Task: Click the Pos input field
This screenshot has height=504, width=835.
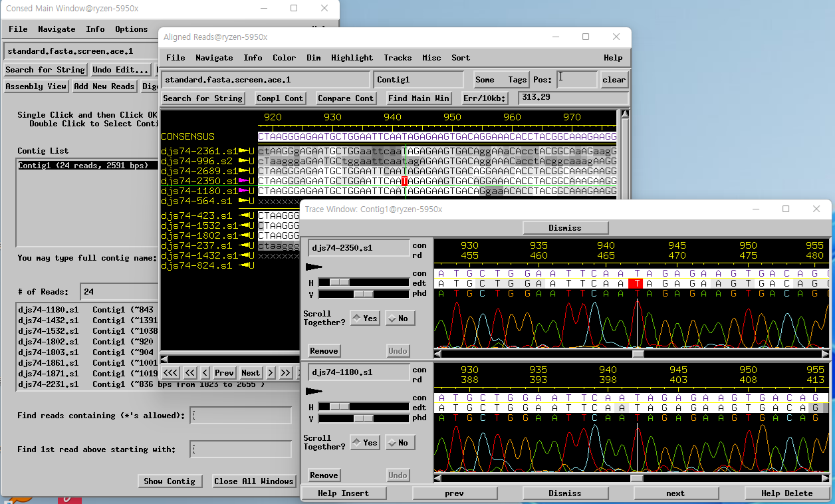Action: 577,80
